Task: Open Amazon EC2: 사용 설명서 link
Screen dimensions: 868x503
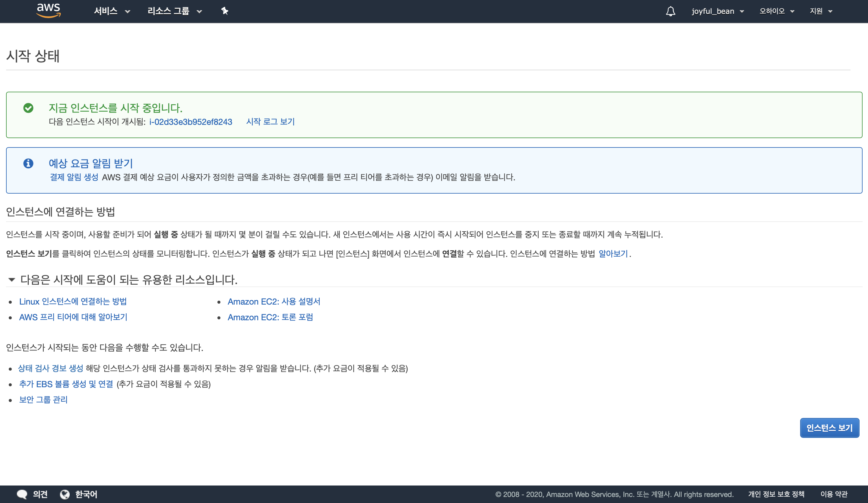Action: coord(274,301)
